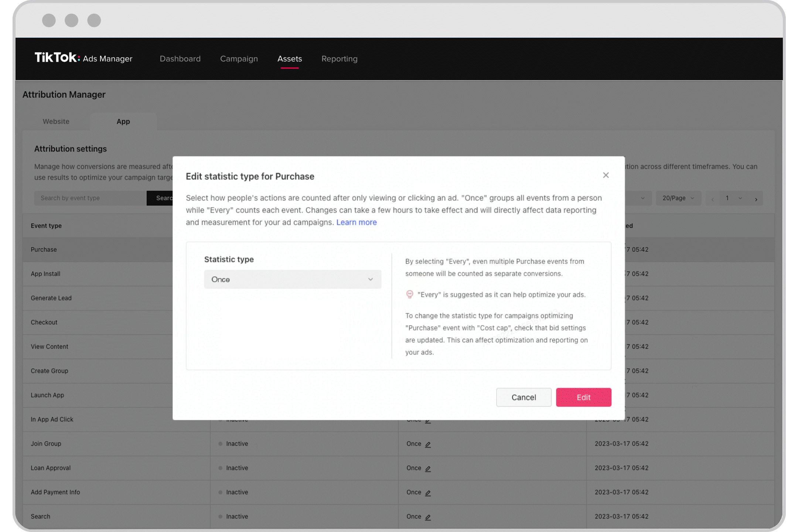This screenshot has height=532, width=798.
Task: Click the Cancel button
Action: point(524,397)
